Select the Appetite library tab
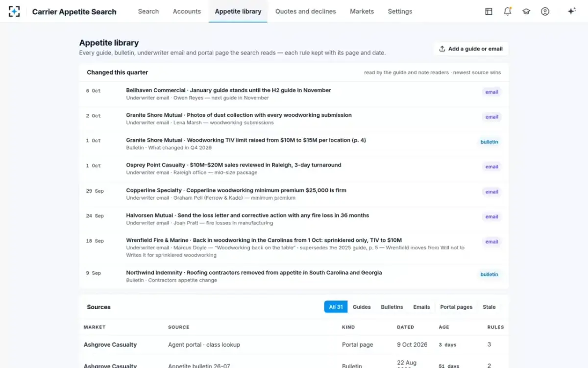The image size is (588, 368). (x=238, y=11)
